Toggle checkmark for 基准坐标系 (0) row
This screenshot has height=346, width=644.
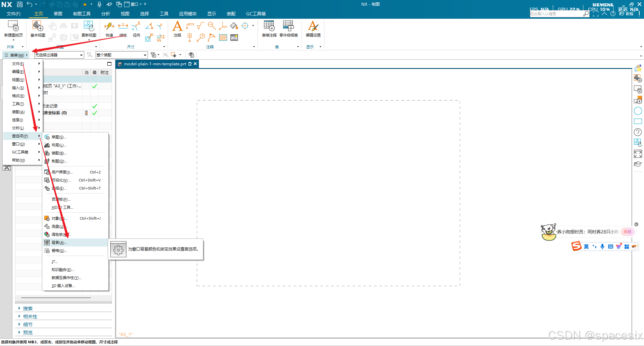pyautogui.click(x=95, y=113)
